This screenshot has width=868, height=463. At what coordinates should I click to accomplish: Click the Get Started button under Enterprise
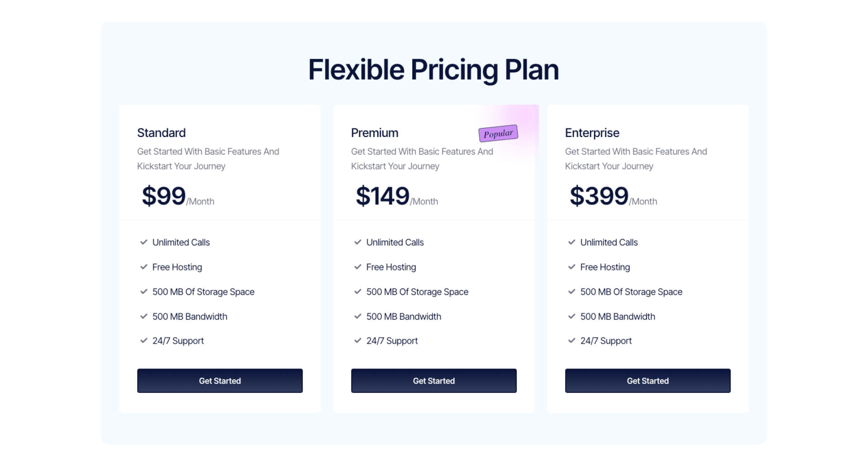tap(647, 381)
